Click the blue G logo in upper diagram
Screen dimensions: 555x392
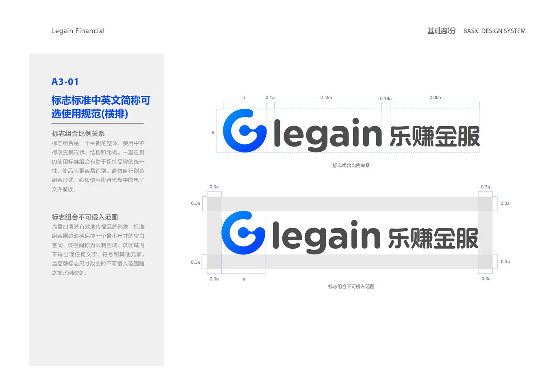click(245, 131)
